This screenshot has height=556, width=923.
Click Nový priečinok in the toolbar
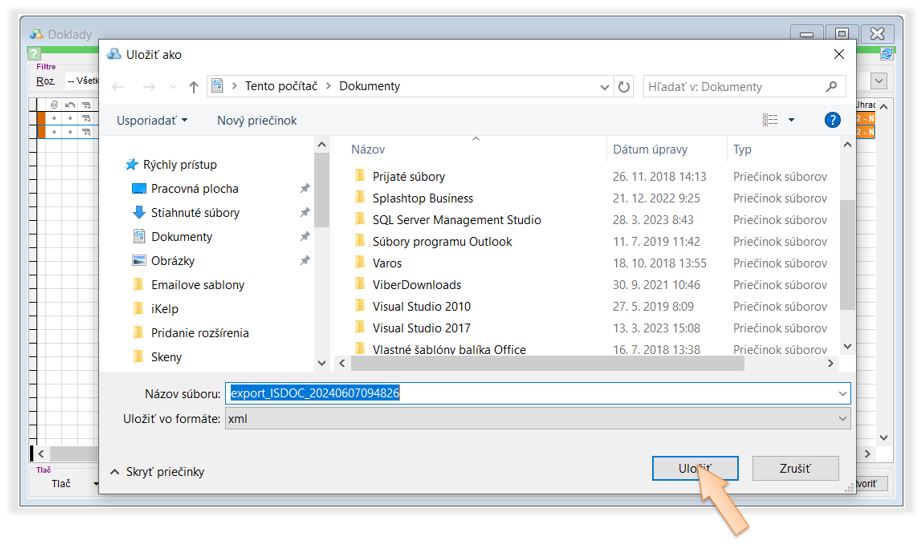pos(257,121)
